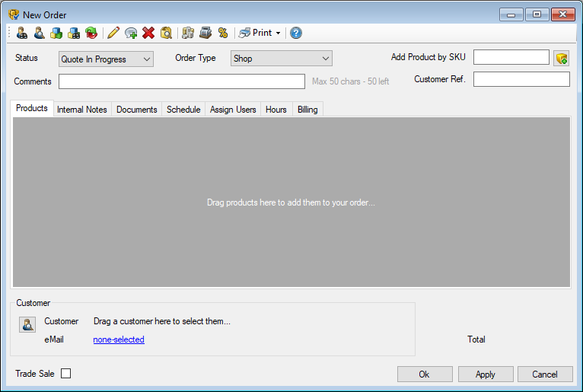Click the "Max 50 chars - 50 left" text
Viewport: 583px width, 392px height.
click(350, 81)
